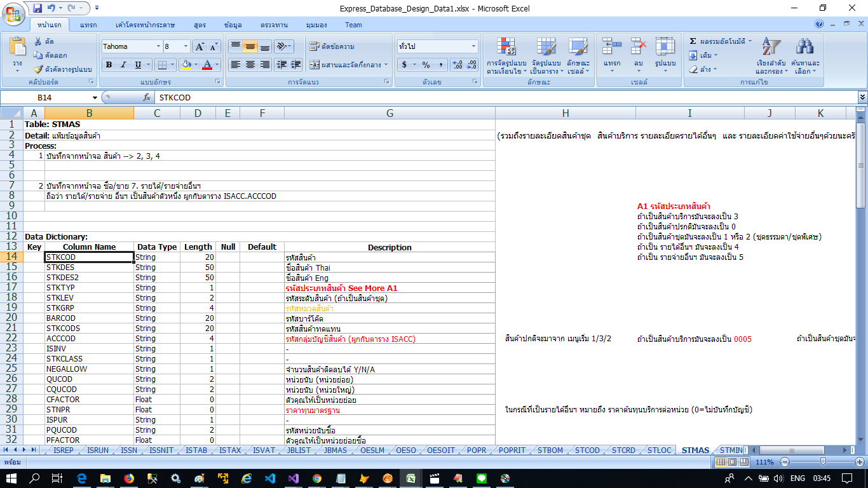Click the increase decimal icon

(x=457, y=65)
